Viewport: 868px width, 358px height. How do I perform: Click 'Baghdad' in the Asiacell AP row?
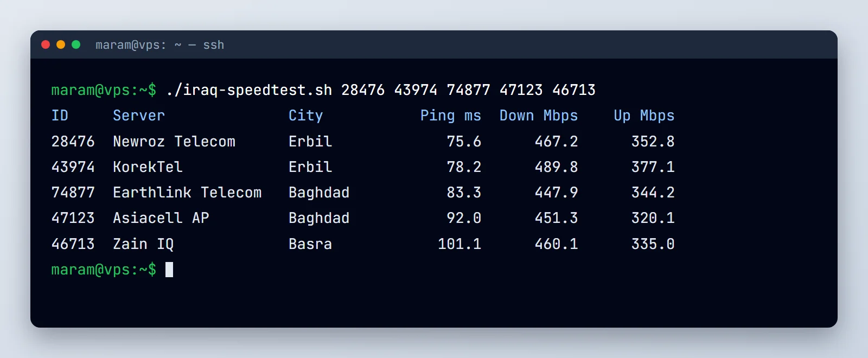319,218
